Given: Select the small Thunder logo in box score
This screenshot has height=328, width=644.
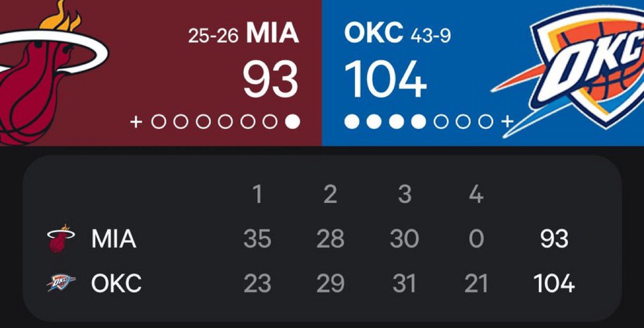Looking at the screenshot, I should point(61,283).
